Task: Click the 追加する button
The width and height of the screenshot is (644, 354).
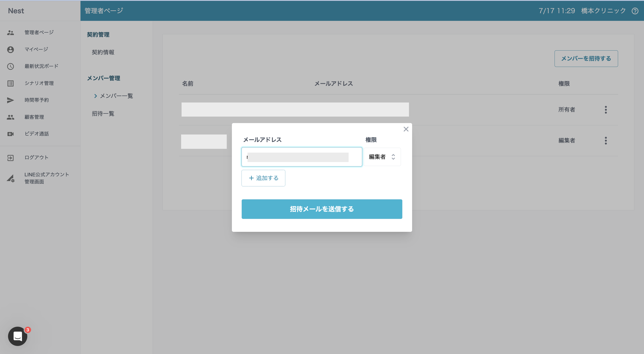Action: [x=263, y=178]
